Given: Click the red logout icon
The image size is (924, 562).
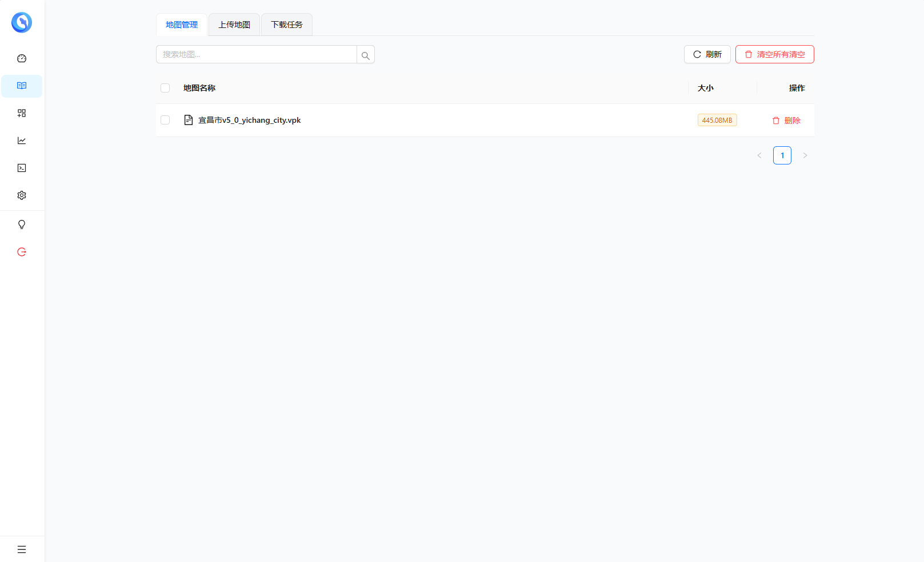Looking at the screenshot, I should 22,252.
